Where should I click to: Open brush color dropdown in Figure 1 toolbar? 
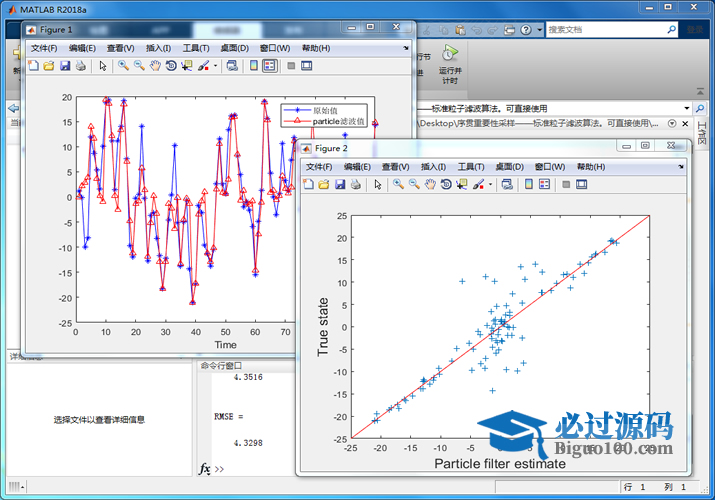click(215, 66)
